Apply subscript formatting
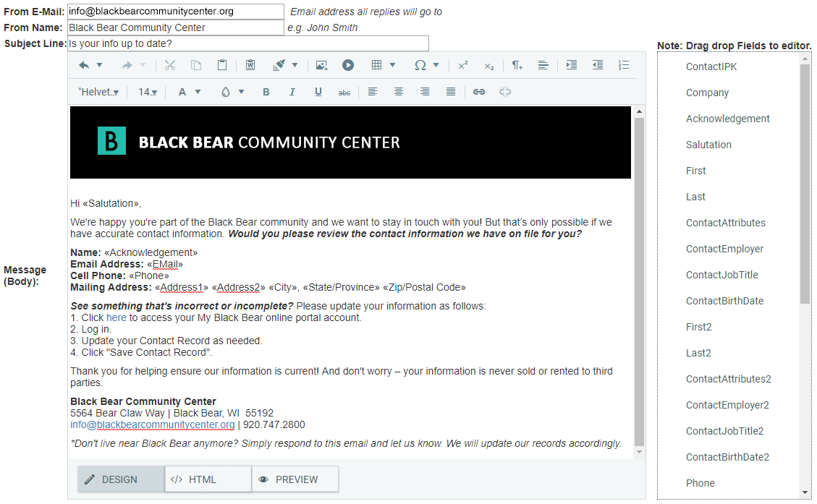The width and height of the screenshot is (817, 504). [x=489, y=65]
